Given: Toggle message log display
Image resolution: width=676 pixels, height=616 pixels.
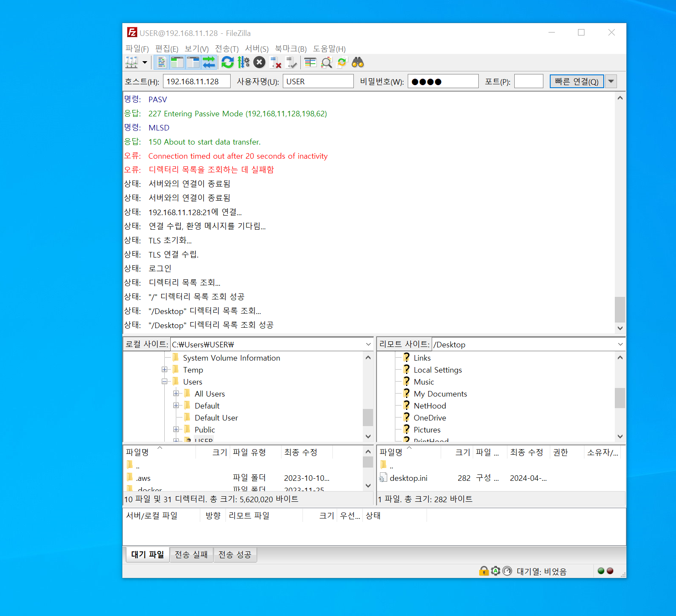Looking at the screenshot, I should (162, 62).
